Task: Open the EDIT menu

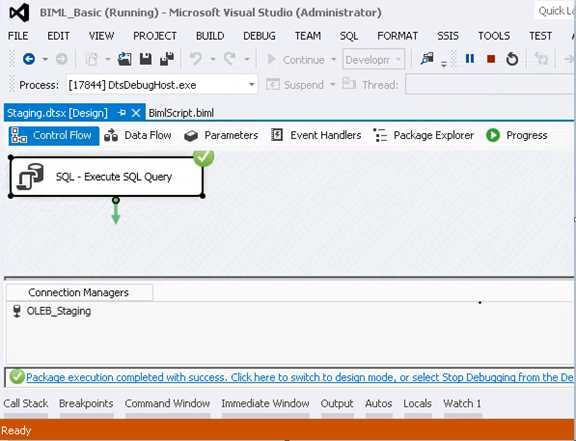Action: 58,36
